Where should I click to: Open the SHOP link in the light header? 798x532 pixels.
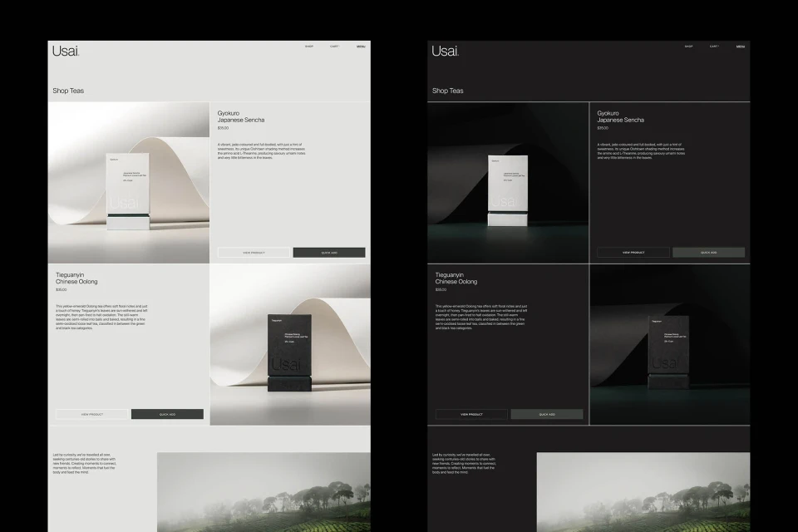pos(310,47)
